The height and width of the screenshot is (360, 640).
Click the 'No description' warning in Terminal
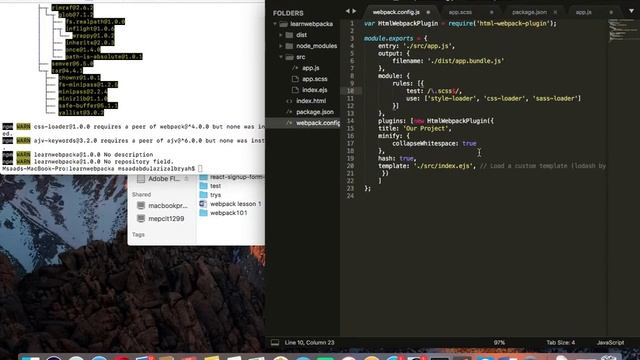78,155
